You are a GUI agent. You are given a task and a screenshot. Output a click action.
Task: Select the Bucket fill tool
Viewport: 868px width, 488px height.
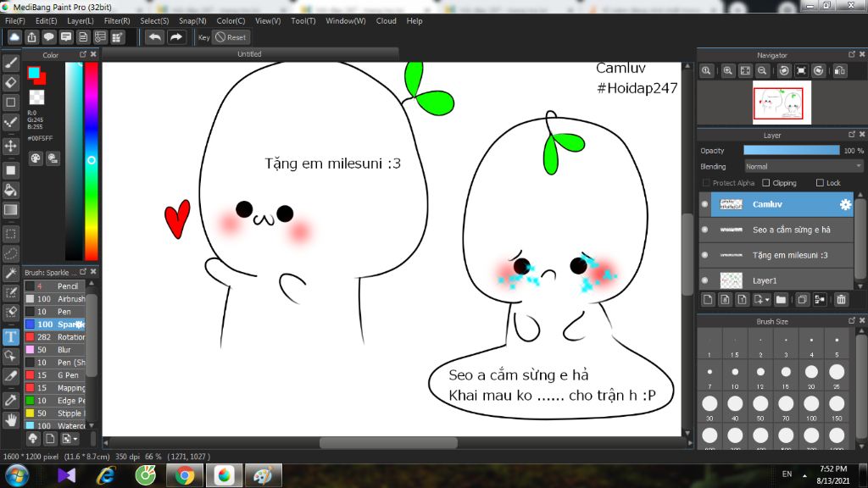10,191
